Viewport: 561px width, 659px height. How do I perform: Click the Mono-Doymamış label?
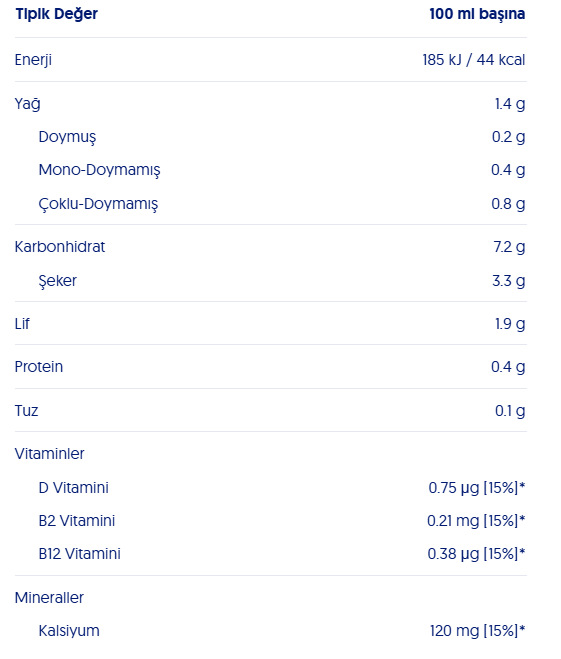pyautogui.click(x=100, y=170)
